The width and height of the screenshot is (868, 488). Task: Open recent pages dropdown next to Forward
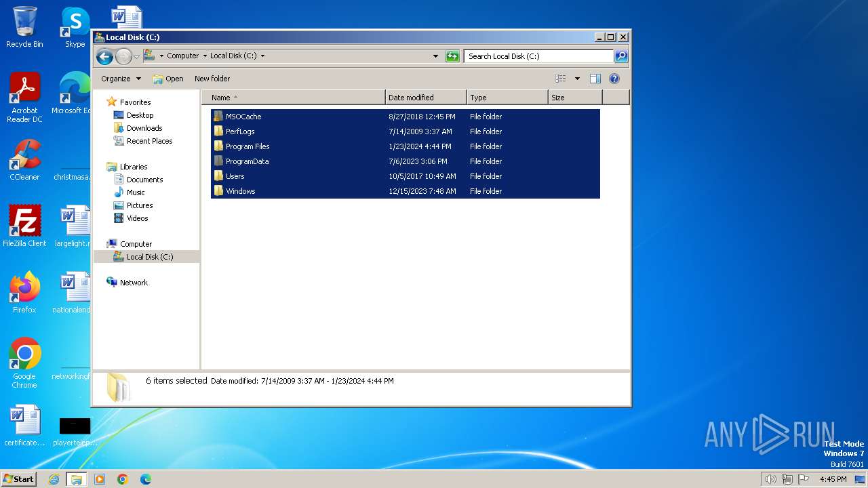pyautogui.click(x=136, y=56)
